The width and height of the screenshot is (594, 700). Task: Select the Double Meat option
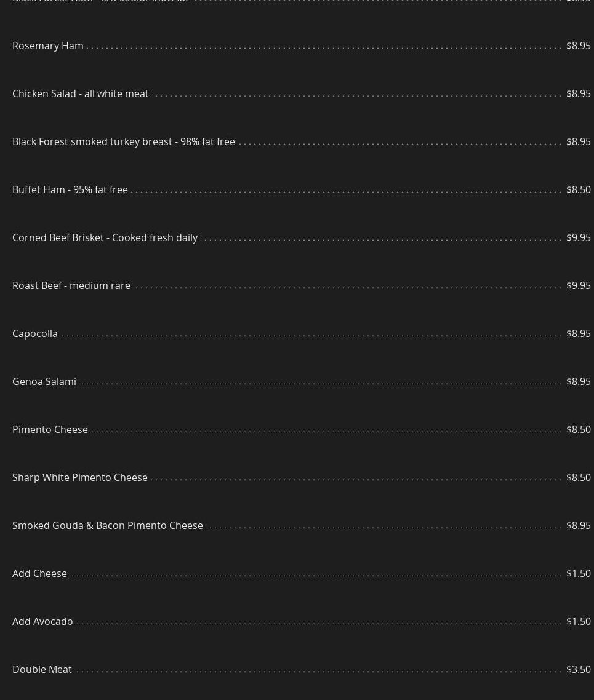(x=42, y=669)
